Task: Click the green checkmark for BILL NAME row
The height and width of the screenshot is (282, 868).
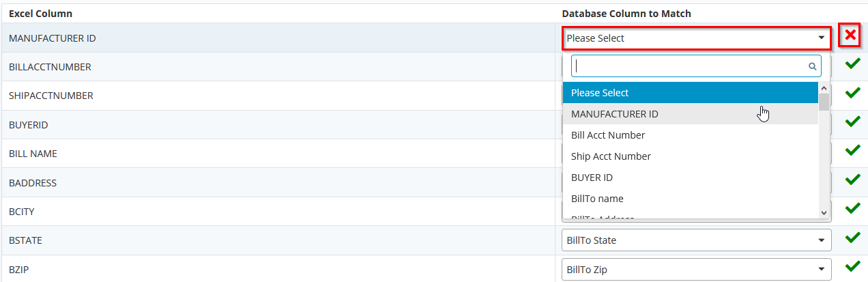Action: click(x=852, y=150)
